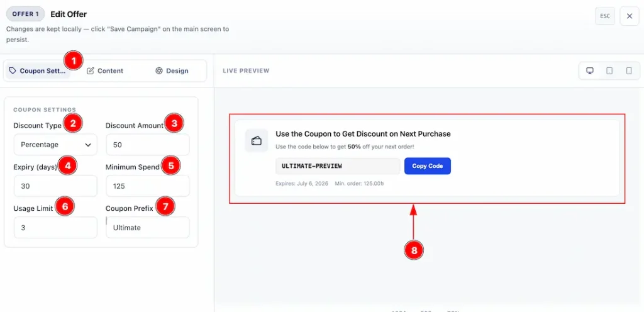Close the Edit Offer dialog with X

coord(629,16)
